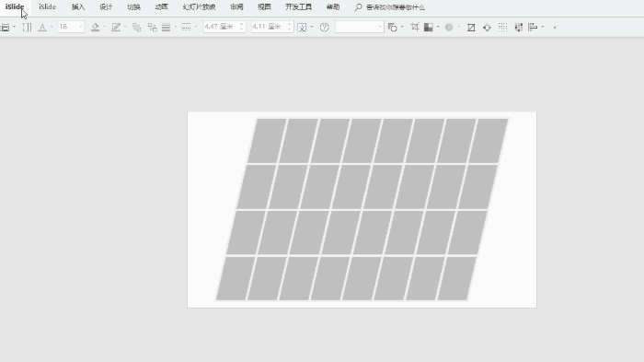The width and height of the screenshot is (644, 362).
Task: Switch to the 设计 tab
Action: tap(106, 7)
